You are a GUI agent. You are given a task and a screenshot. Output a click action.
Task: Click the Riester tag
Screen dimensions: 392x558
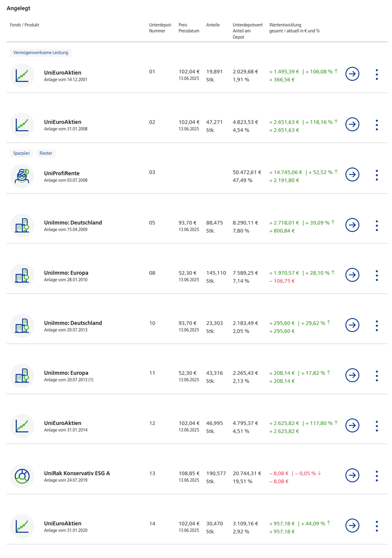(46, 153)
